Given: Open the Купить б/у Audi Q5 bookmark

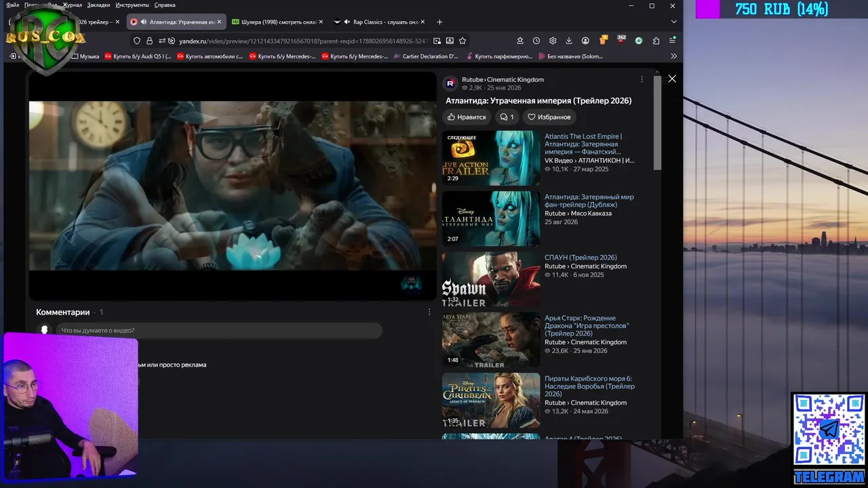Looking at the screenshot, I should click(x=138, y=56).
